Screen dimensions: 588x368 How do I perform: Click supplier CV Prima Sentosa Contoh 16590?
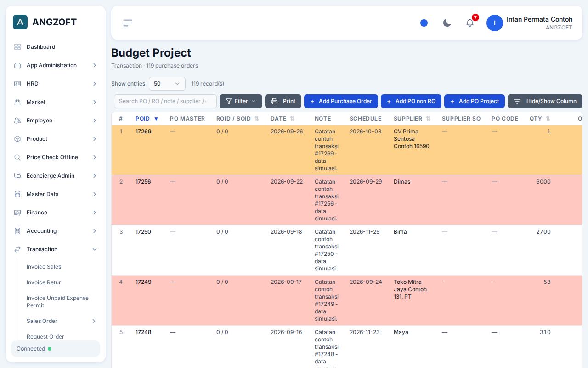(412, 139)
